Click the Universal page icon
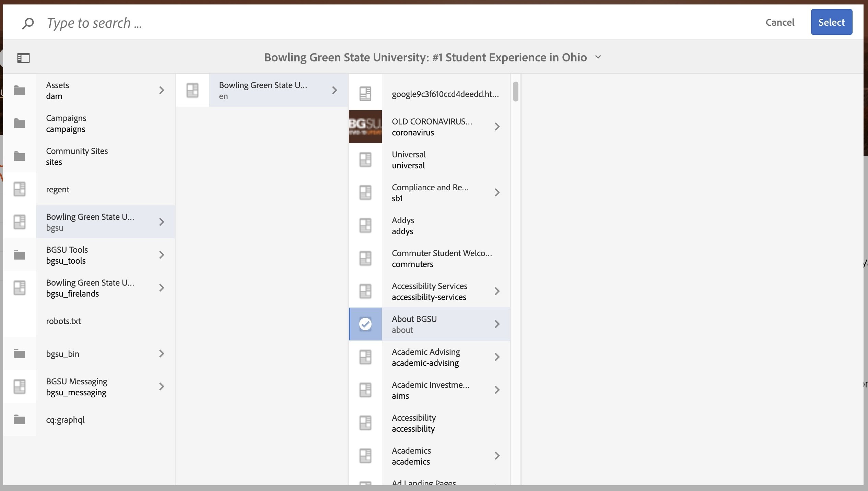This screenshot has height=491, width=868. (x=365, y=159)
